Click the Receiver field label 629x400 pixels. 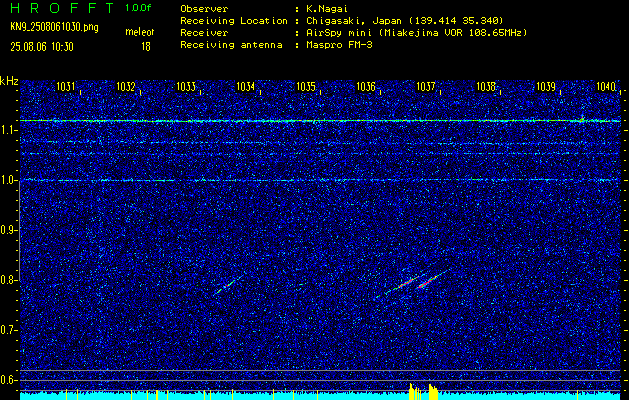204,33
